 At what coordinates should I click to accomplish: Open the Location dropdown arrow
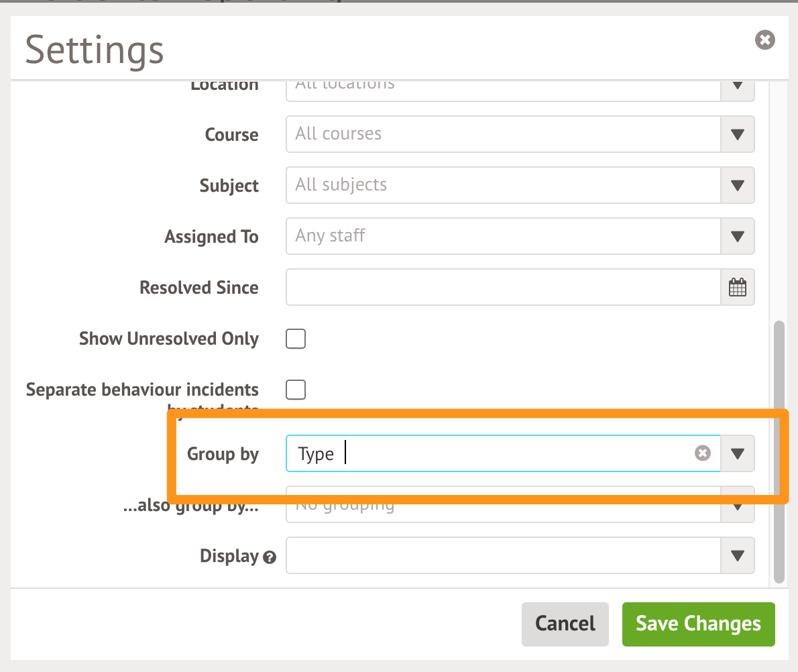click(x=738, y=87)
